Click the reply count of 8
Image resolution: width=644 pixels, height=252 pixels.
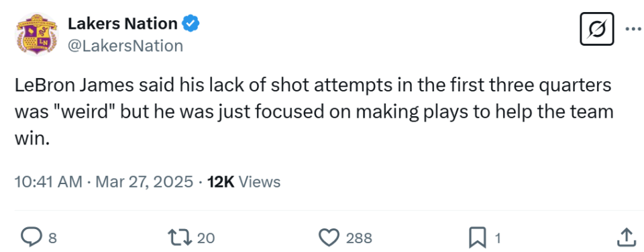point(52,238)
